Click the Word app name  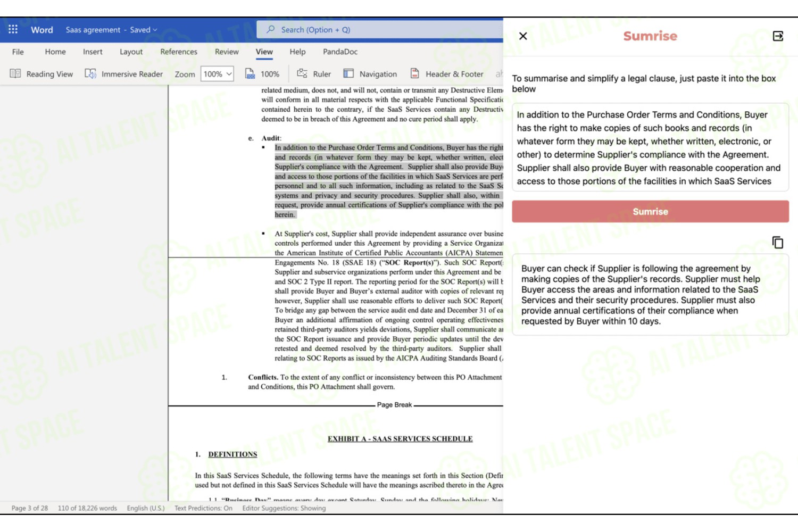click(x=42, y=30)
